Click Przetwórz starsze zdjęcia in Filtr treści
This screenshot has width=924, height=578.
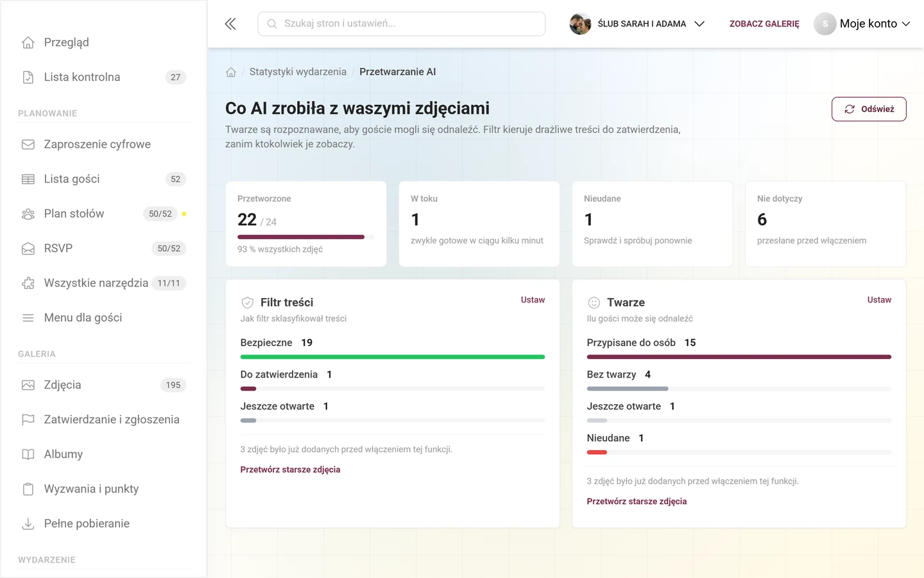click(290, 469)
